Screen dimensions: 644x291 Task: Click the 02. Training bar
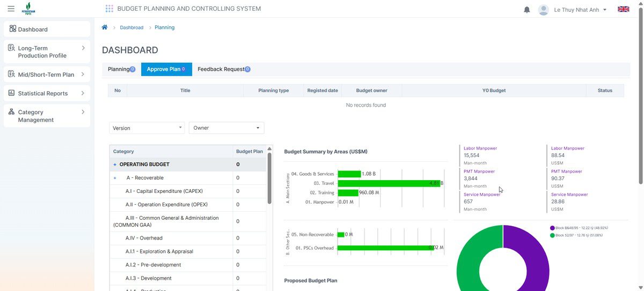tap(348, 192)
